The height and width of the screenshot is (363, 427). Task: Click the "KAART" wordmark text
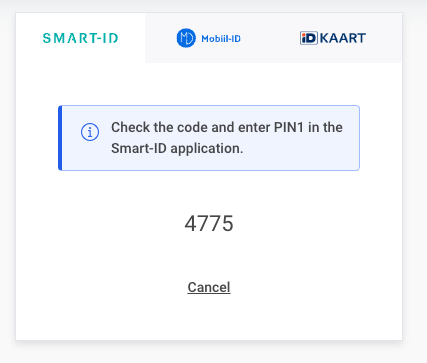tap(343, 38)
